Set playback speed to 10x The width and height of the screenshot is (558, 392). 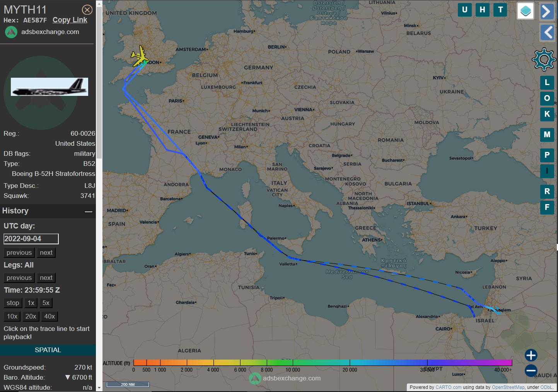click(12, 316)
